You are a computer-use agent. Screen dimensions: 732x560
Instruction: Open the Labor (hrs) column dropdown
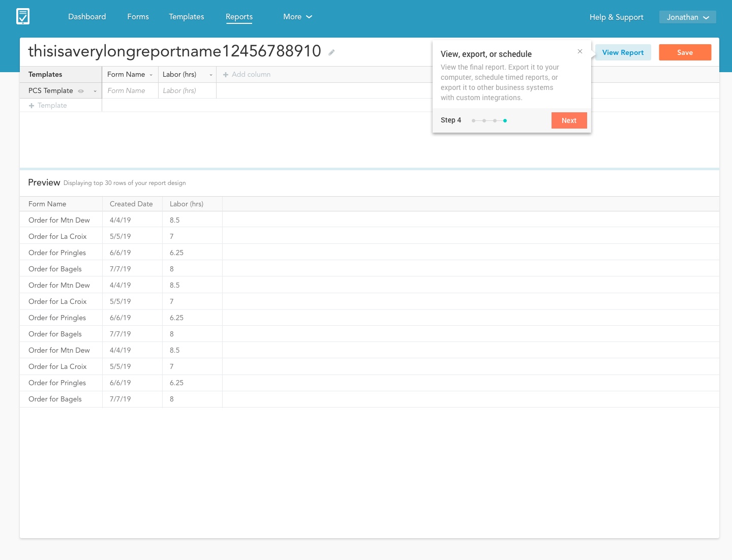[211, 75]
